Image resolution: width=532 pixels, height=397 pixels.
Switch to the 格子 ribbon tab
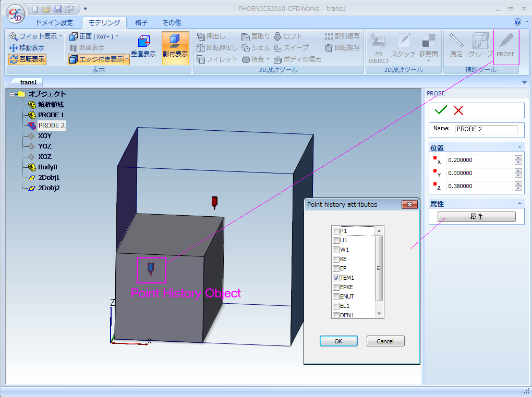tap(141, 22)
